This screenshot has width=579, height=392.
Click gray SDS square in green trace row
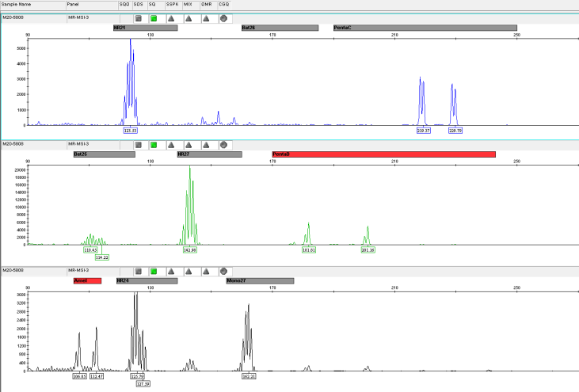pos(139,145)
